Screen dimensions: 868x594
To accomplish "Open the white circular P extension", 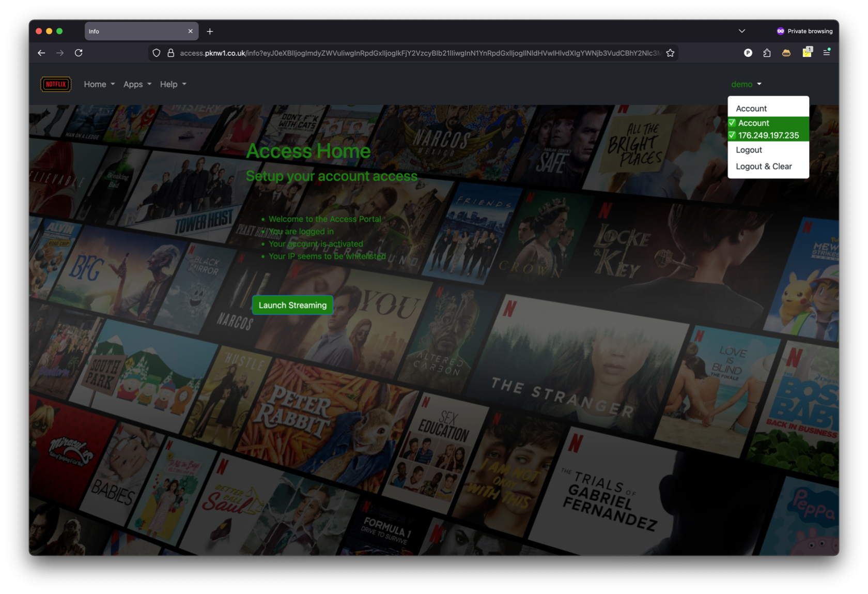I will 748,53.
